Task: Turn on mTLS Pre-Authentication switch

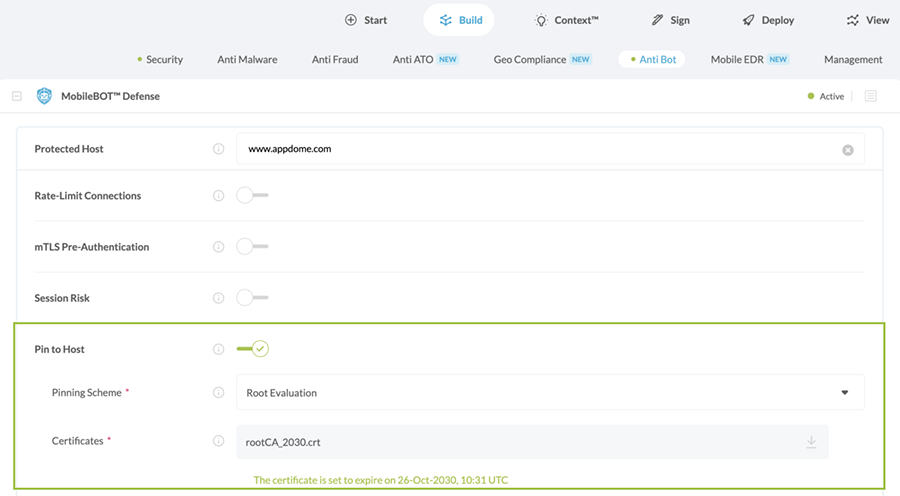Action: tap(252, 247)
